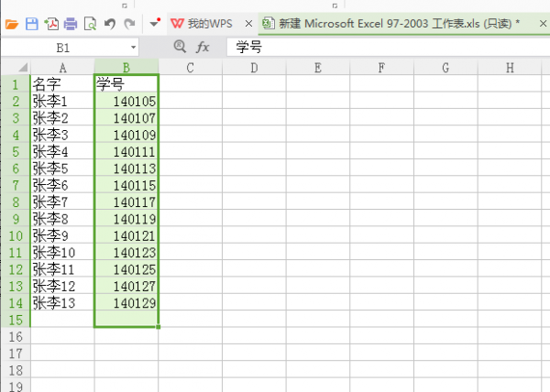
Task: Click the Save disk icon
Action: [31, 22]
